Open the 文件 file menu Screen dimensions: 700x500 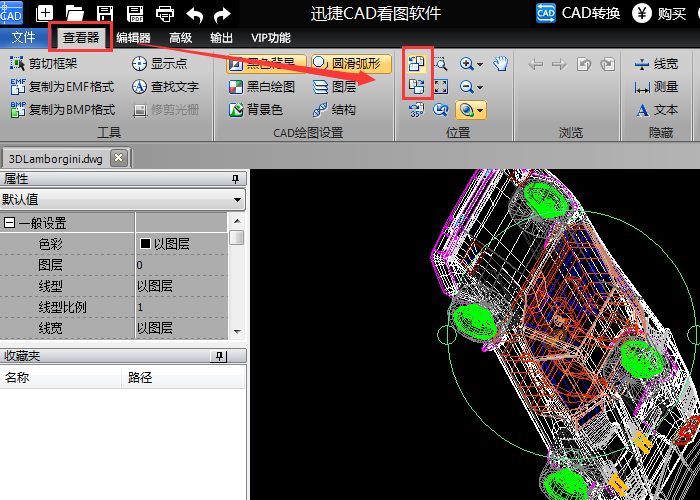[23, 38]
